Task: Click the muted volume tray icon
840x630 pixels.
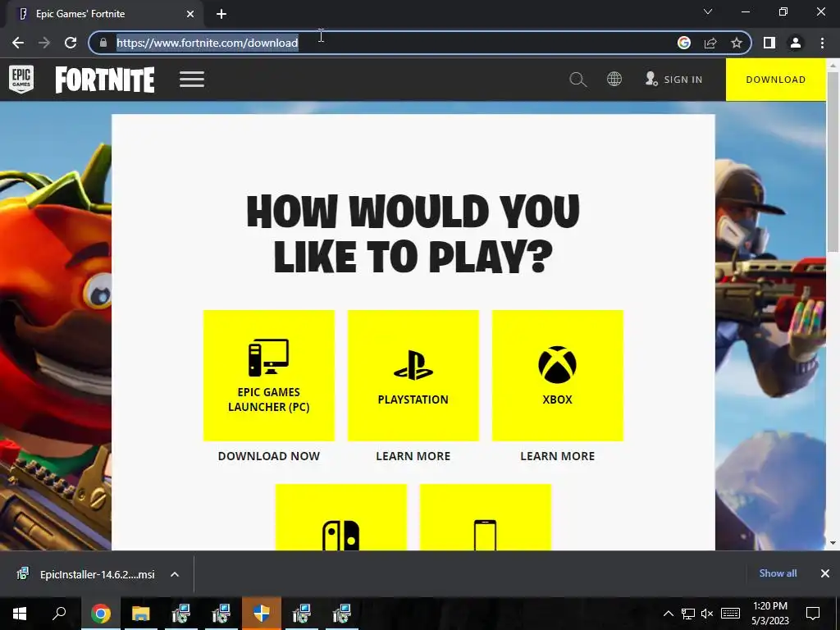Action: 707,614
